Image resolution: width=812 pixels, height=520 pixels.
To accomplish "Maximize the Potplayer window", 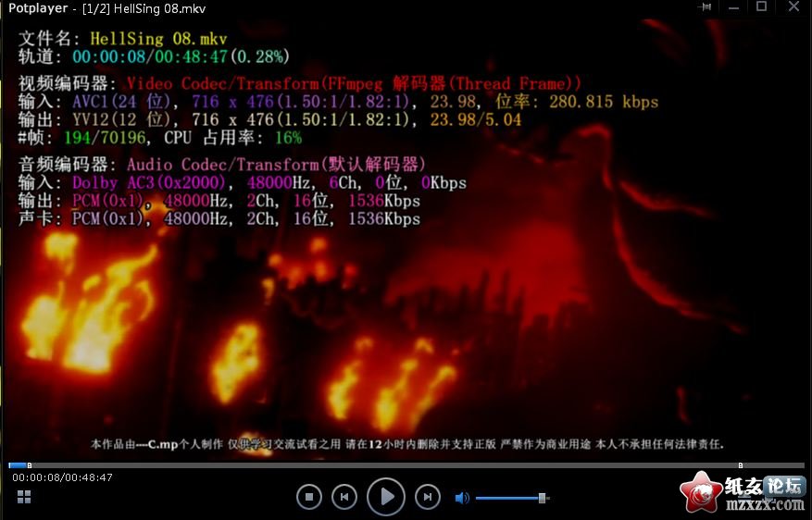I will point(761,6).
